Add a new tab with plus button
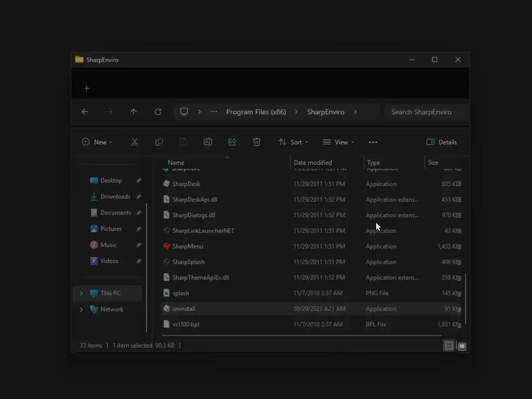This screenshot has height=399, width=532. pos(87,88)
